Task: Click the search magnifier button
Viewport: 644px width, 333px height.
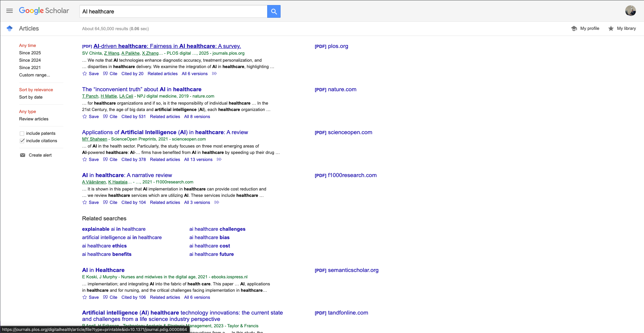Action: (x=274, y=11)
